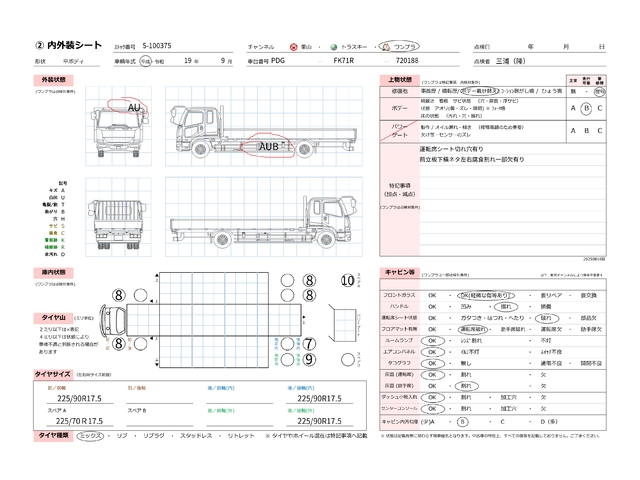Click the 点検日 date field
The image size is (640, 480).
pyautogui.click(x=540, y=47)
